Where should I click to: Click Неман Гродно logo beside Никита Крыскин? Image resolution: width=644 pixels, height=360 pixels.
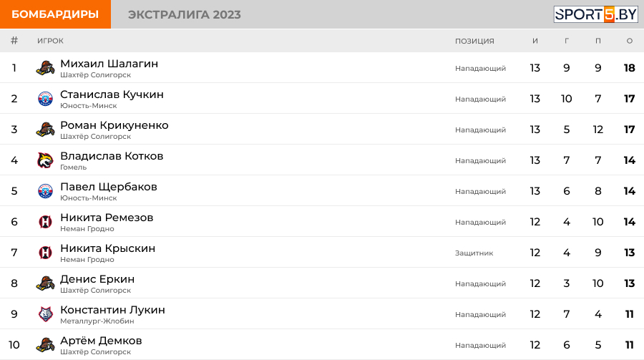[45, 253]
